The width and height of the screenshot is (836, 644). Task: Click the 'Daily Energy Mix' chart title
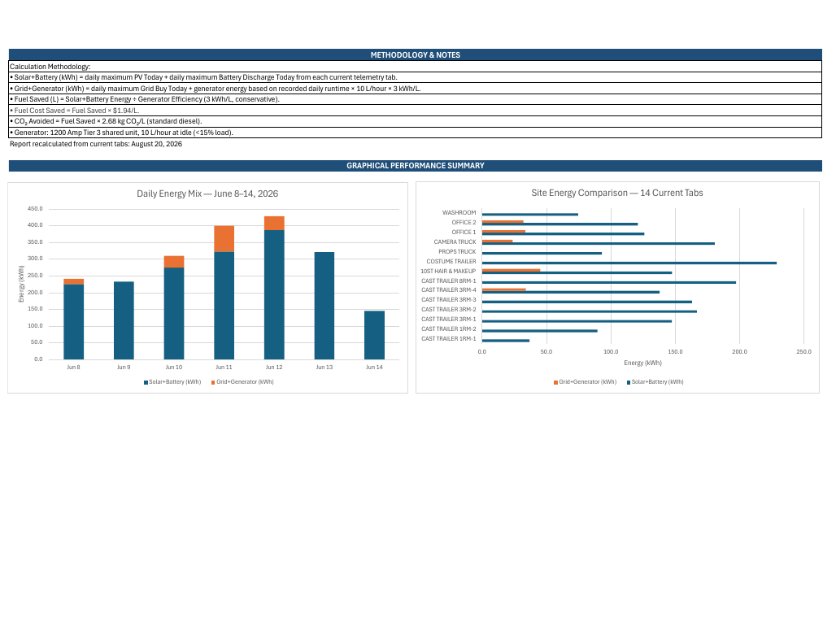click(207, 194)
